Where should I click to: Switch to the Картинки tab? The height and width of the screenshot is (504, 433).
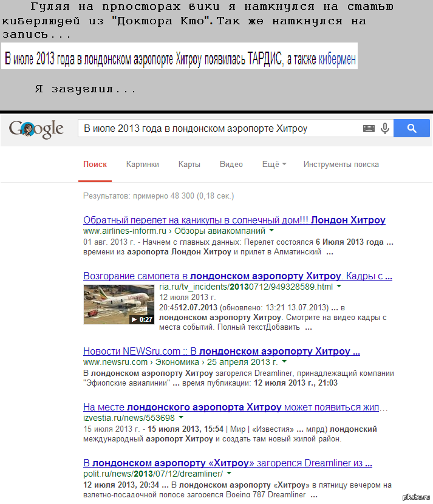tap(142, 164)
